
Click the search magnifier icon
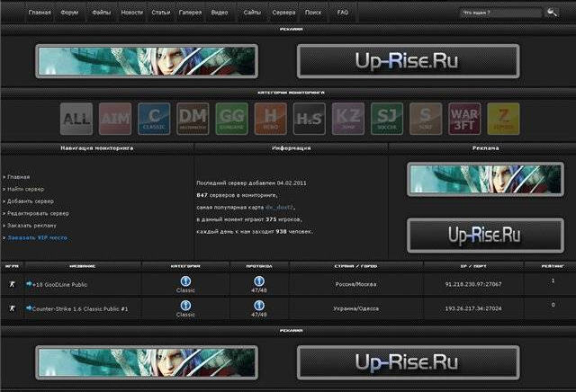[x=552, y=12]
